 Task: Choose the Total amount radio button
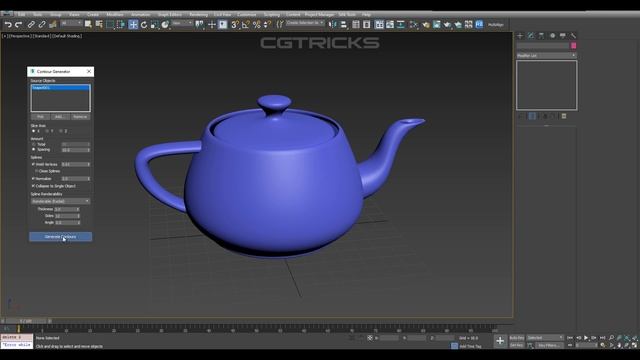coord(33,144)
